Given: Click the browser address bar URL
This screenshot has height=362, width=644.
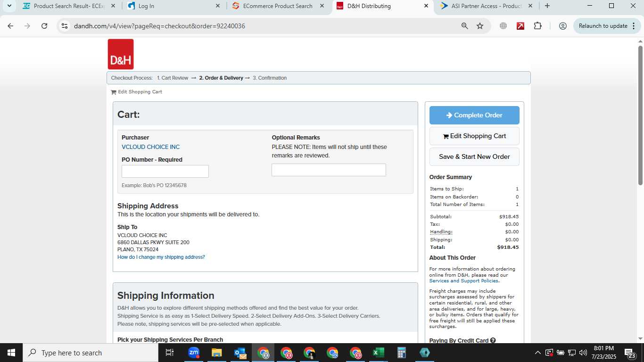Looking at the screenshot, I should click(159, 26).
